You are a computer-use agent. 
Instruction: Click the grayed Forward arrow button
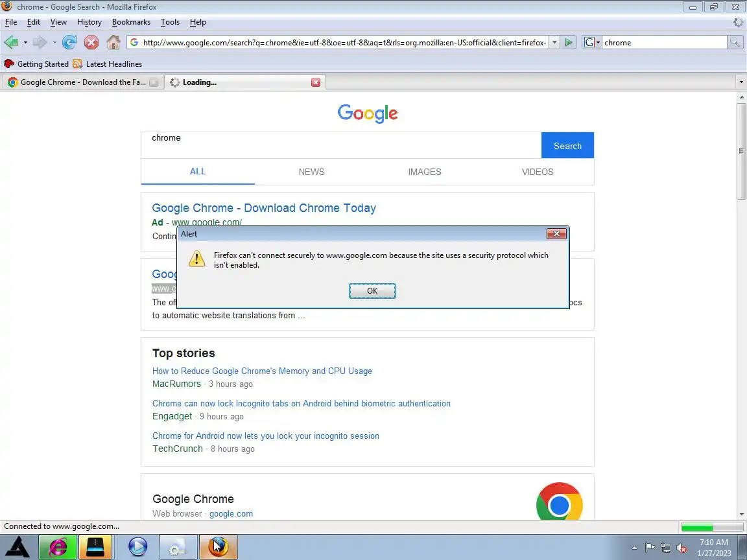[40, 42]
